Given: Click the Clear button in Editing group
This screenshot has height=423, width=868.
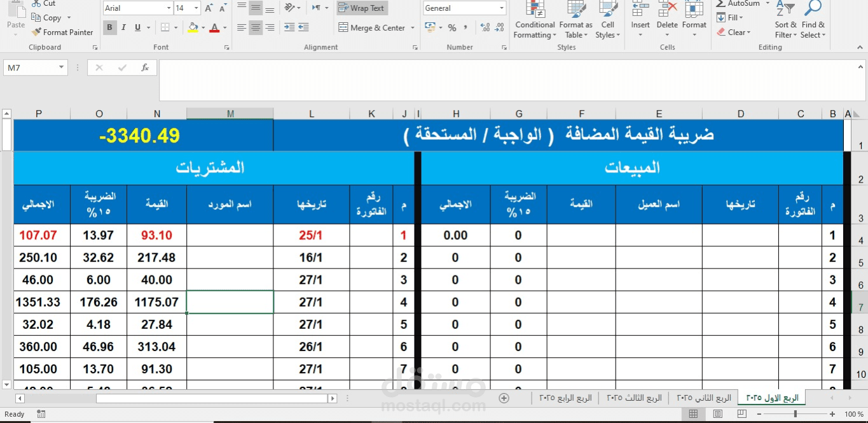Looking at the screenshot, I should click(734, 32).
